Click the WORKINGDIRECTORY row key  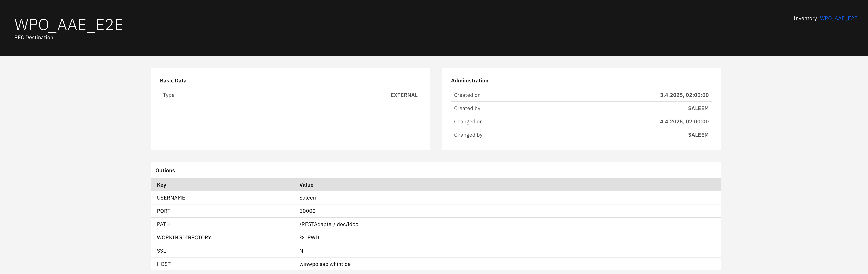(x=184, y=237)
